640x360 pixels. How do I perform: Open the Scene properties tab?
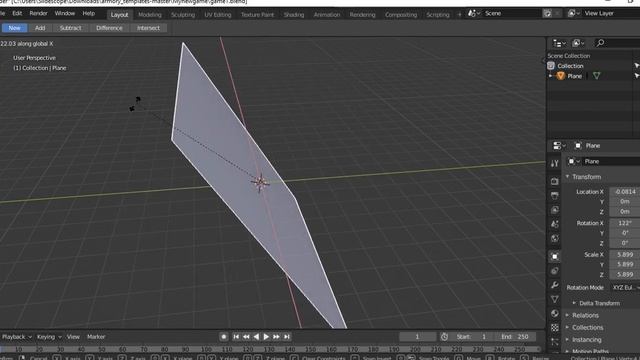click(554, 224)
